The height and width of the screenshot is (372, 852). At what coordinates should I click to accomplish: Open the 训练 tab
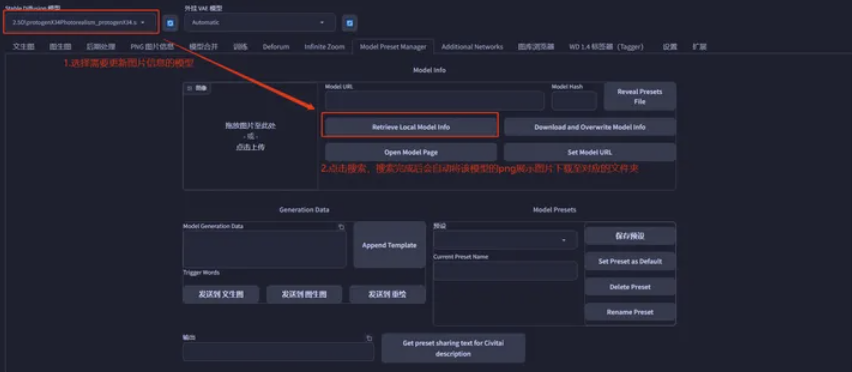240,47
